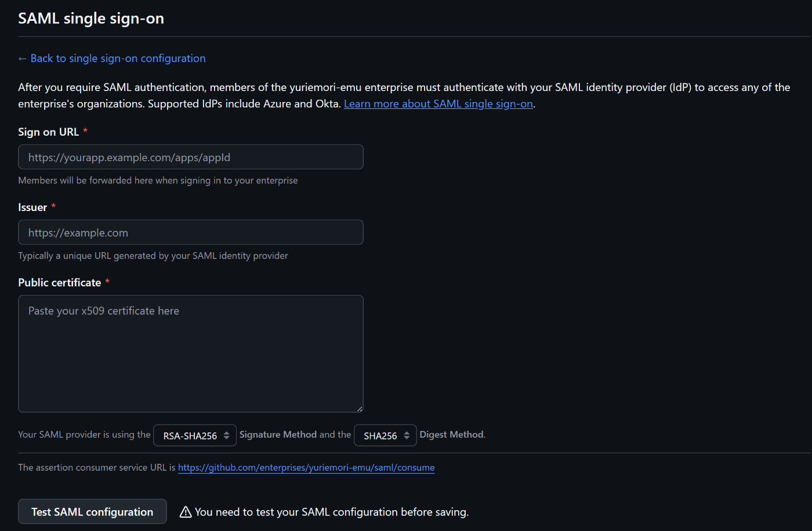Focus the Issuer input field
This screenshot has width=812, height=531.
[x=190, y=232]
